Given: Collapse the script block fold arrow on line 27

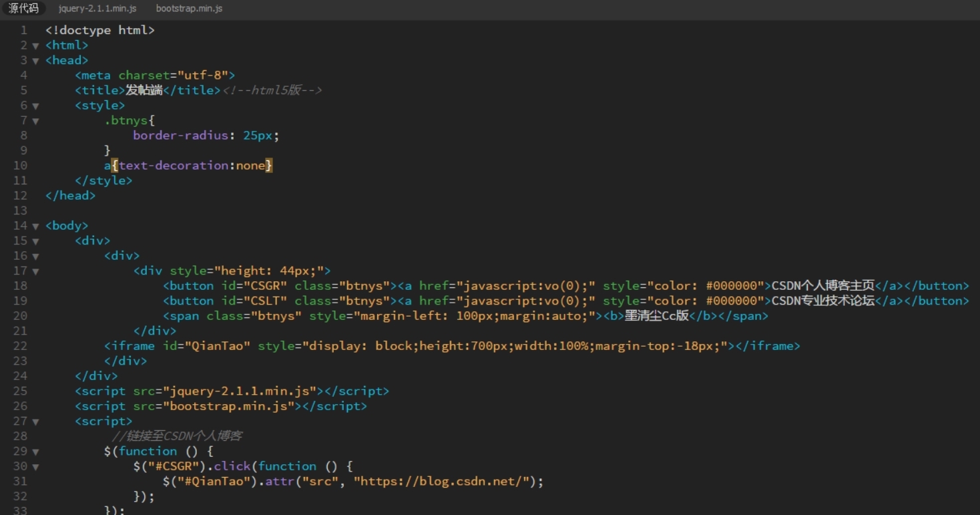Looking at the screenshot, I should (x=35, y=421).
